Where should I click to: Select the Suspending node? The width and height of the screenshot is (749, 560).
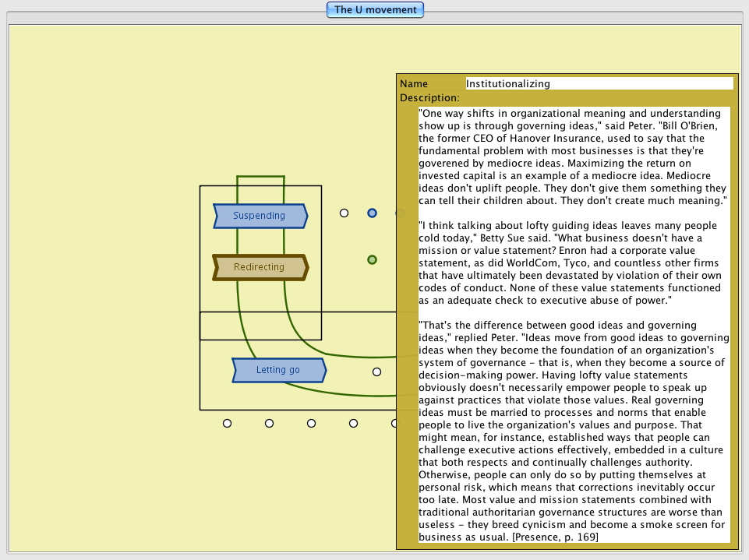tap(260, 216)
